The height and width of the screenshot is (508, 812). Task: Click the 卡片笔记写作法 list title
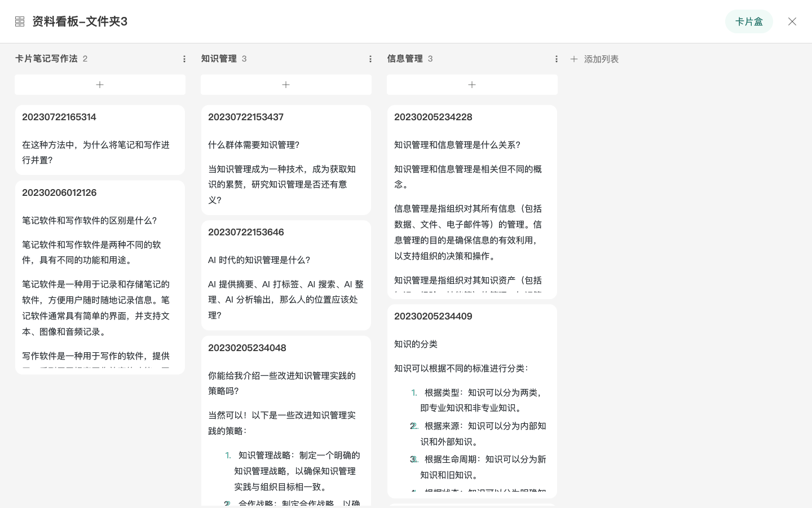click(x=46, y=59)
